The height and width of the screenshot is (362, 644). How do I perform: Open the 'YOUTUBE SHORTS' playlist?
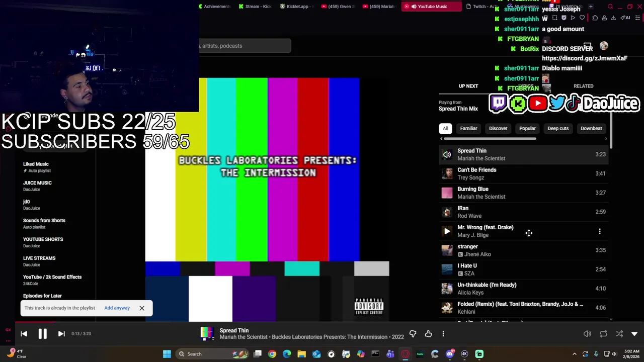(43, 242)
